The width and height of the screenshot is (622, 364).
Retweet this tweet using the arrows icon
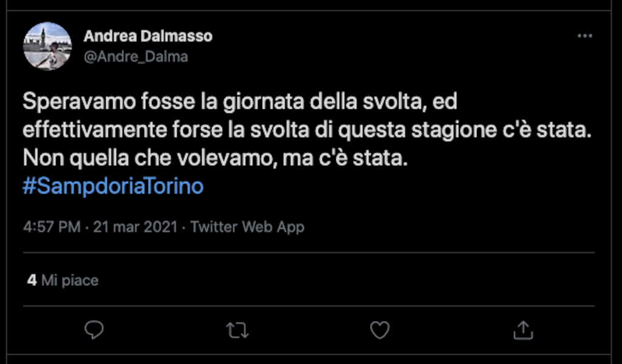[236, 330]
